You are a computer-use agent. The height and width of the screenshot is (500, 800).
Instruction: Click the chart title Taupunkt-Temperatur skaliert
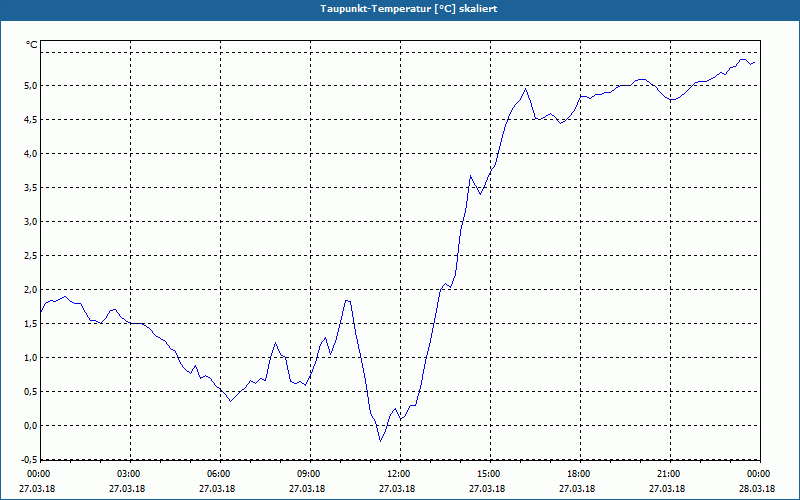pos(409,9)
